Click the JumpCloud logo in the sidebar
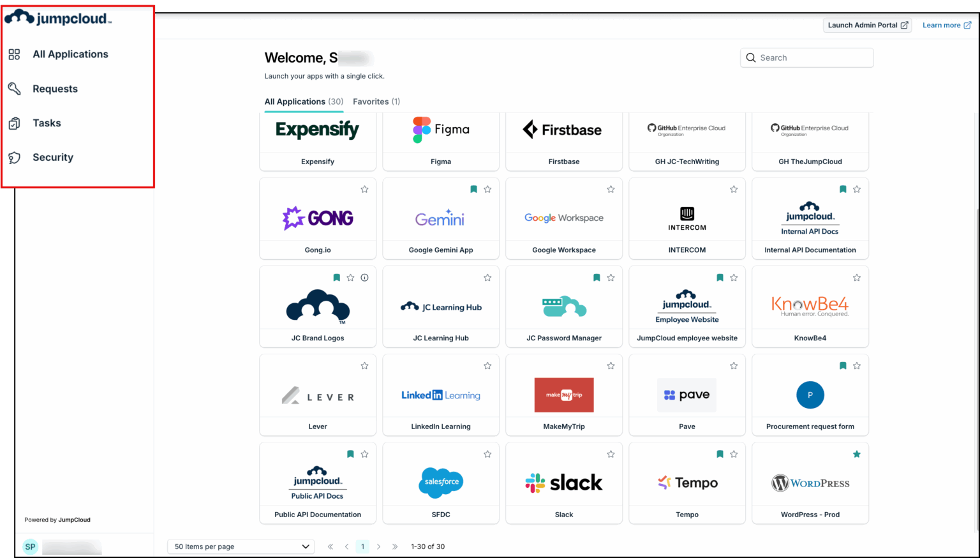The height and width of the screenshot is (558, 980). click(x=58, y=18)
